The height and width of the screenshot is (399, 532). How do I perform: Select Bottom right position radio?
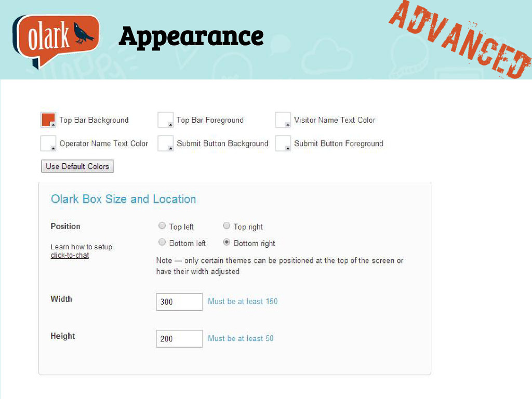(x=227, y=242)
